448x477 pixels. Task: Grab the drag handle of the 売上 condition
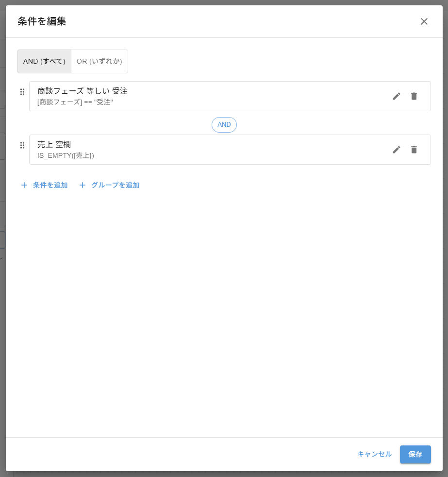click(22, 145)
